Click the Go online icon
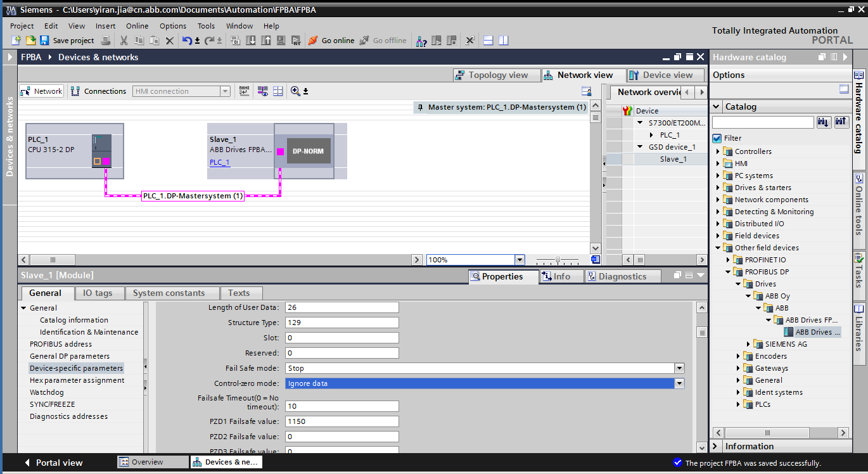This screenshot has height=474, width=868. (x=313, y=41)
